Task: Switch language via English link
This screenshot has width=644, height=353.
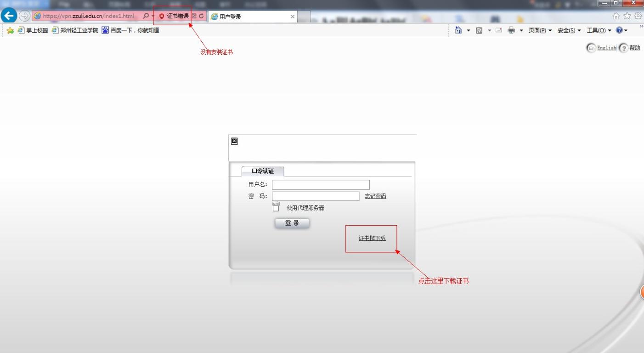Action: click(607, 48)
